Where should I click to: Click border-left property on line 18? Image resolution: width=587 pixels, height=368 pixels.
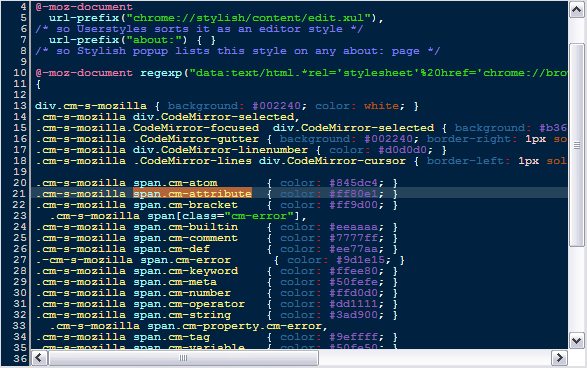465,161
